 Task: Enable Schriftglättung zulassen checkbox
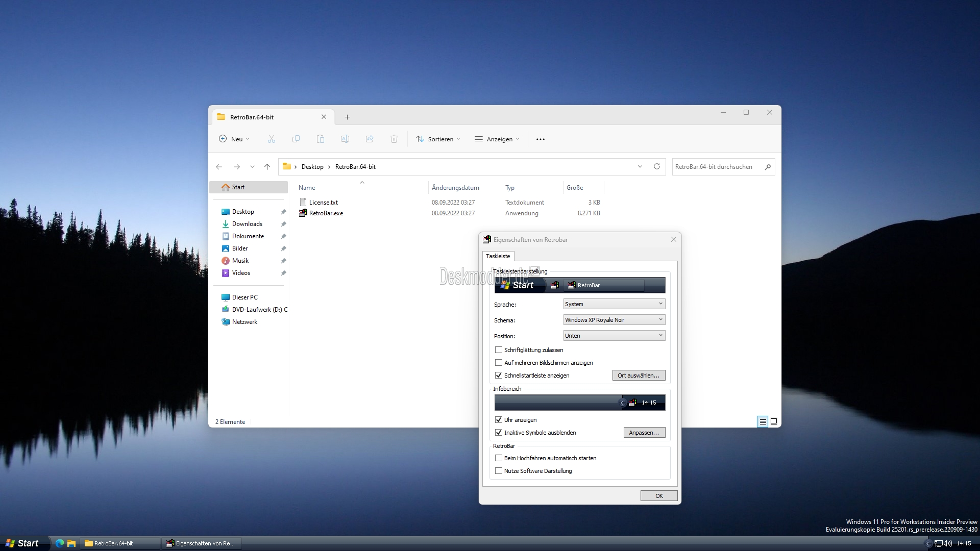(499, 350)
